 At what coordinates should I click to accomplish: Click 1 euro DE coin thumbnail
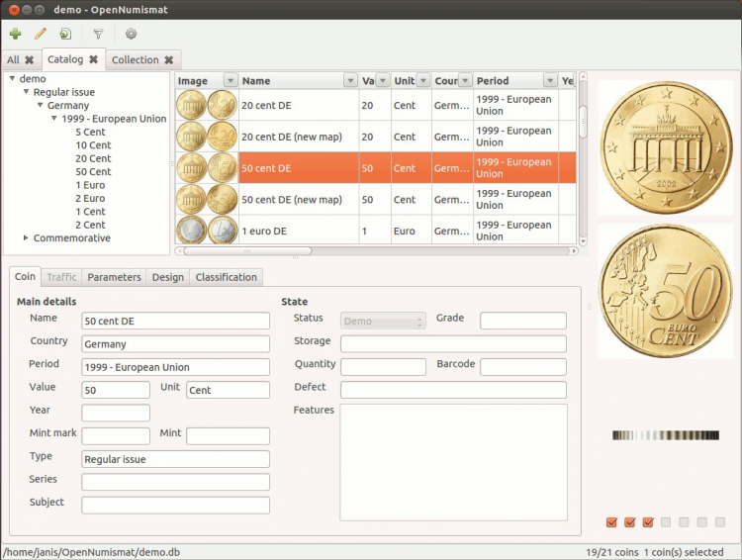pos(207,231)
